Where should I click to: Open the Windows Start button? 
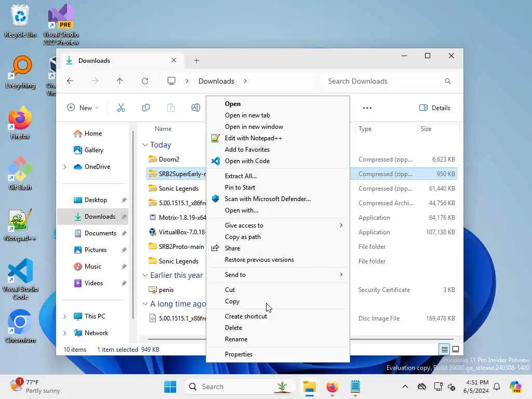click(x=170, y=387)
